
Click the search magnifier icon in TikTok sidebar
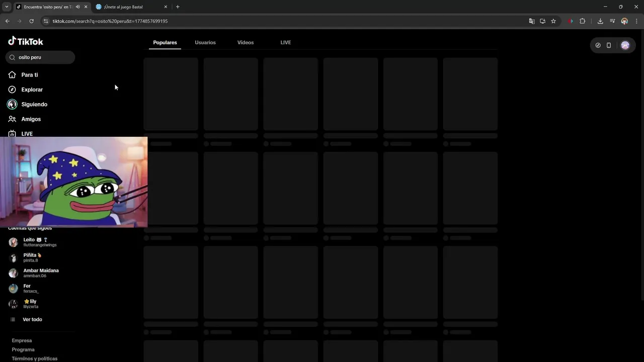[x=12, y=57]
